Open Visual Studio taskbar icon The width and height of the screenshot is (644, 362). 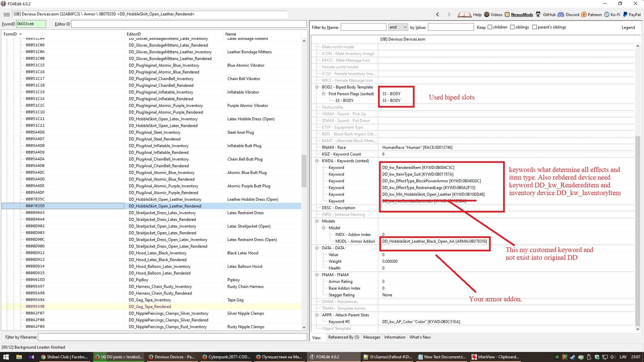coord(32,357)
